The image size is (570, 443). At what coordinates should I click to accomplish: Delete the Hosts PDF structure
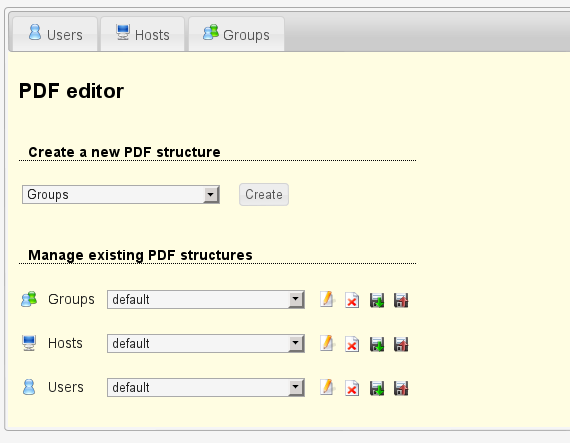[352, 344]
